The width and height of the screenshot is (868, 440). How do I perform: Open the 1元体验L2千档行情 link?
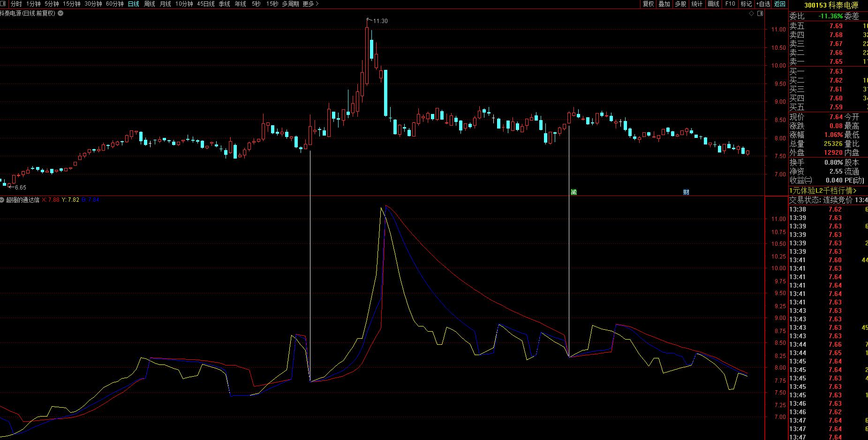click(823, 190)
